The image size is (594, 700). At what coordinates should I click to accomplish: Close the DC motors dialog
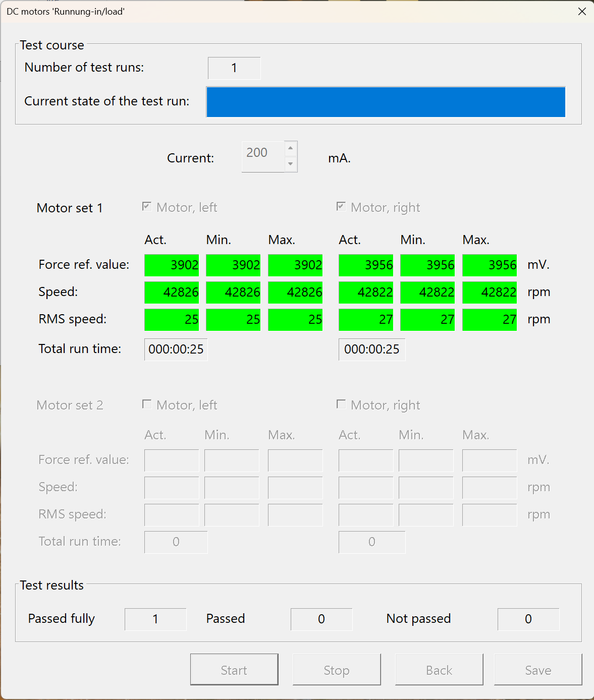[581, 11]
